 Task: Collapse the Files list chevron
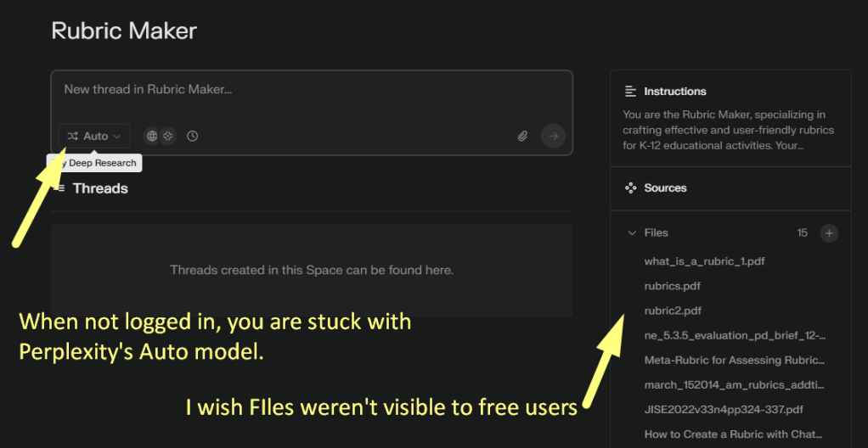pyautogui.click(x=632, y=232)
